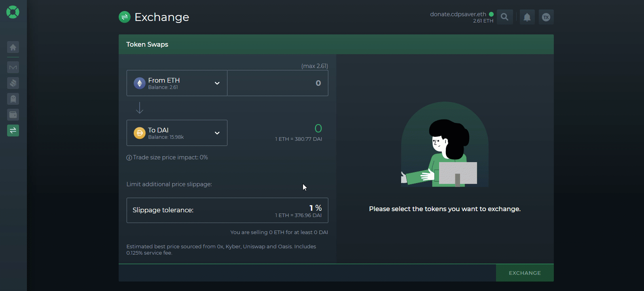644x291 pixels.
Task: Click the green Exchange title icon
Action: [x=125, y=17]
